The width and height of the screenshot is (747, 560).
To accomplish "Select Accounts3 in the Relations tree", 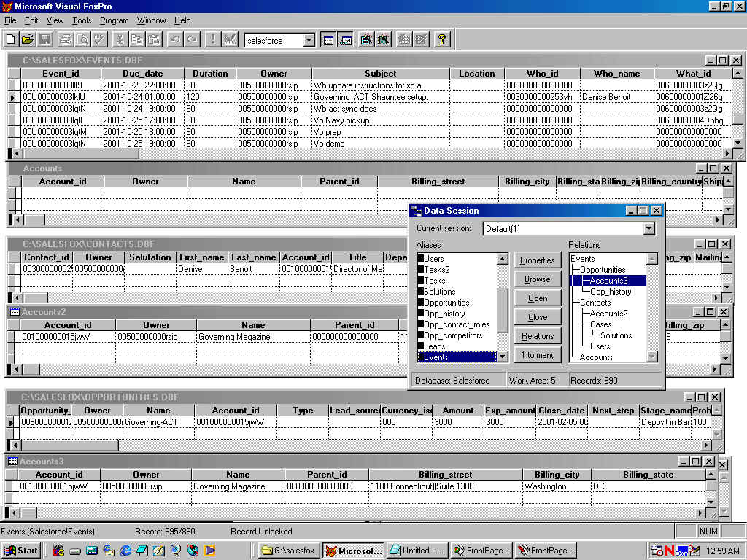I will 609,281.
